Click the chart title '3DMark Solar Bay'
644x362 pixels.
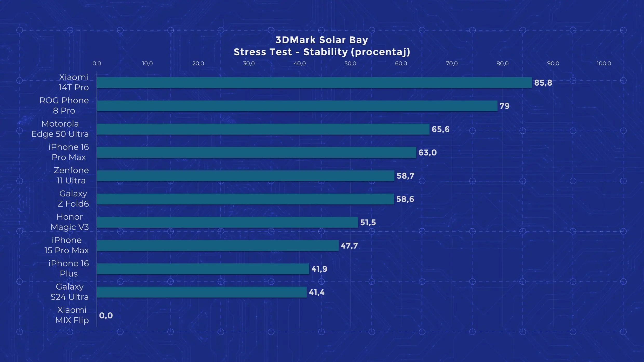[322, 40]
